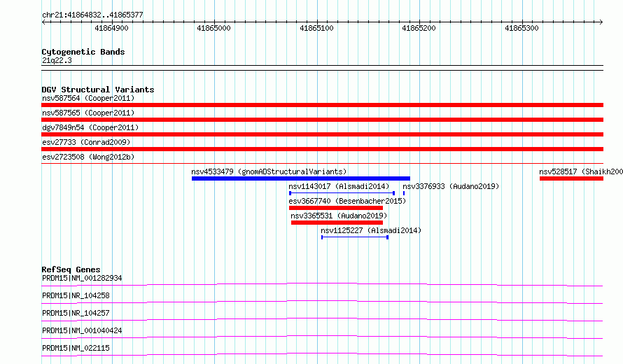Select the 21q22.3 band label
The image size is (623, 364).
pos(57,60)
